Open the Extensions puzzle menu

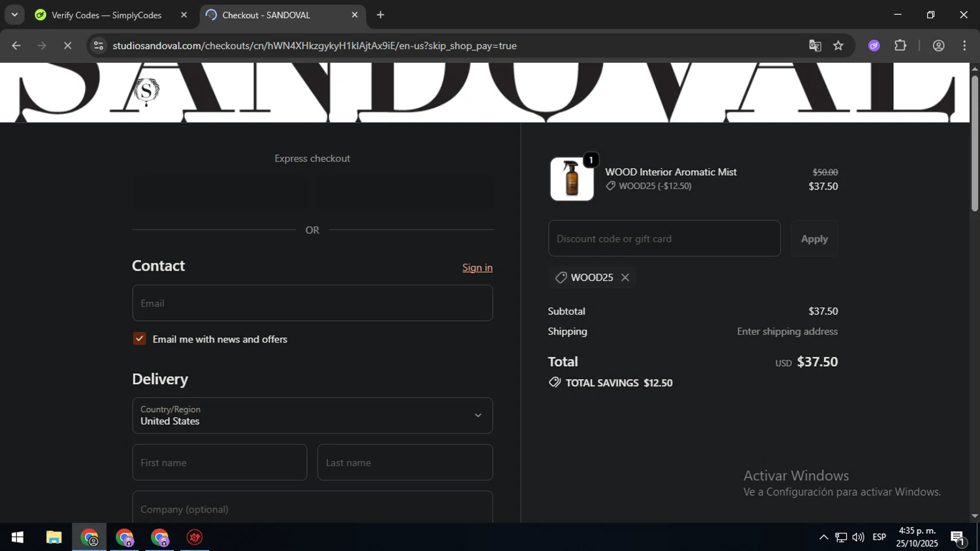pyautogui.click(x=900, y=46)
